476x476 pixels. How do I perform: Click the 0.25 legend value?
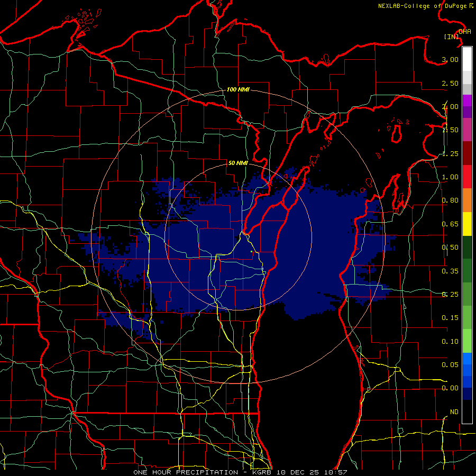pyautogui.click(x=450, y=295)
